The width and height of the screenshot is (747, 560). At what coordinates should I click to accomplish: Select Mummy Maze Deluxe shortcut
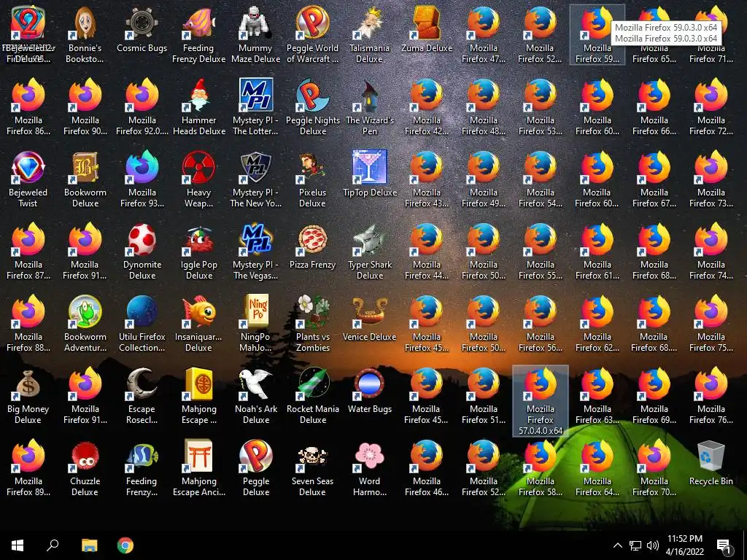click(x=256, y=34)
